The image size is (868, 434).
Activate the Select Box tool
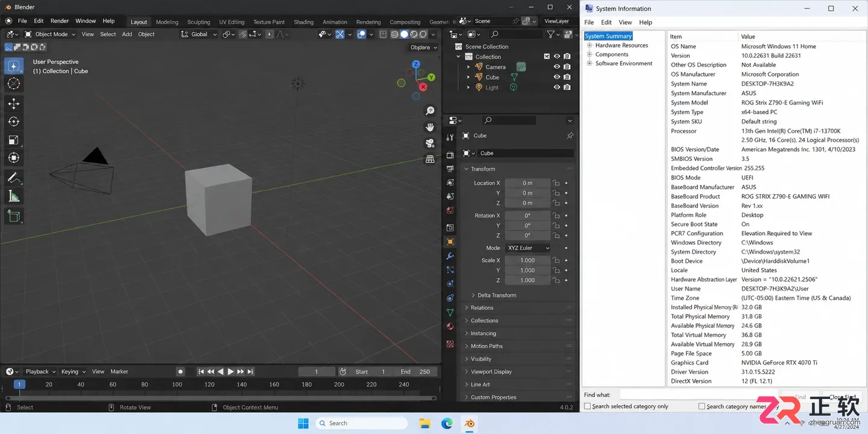point(13,66)
